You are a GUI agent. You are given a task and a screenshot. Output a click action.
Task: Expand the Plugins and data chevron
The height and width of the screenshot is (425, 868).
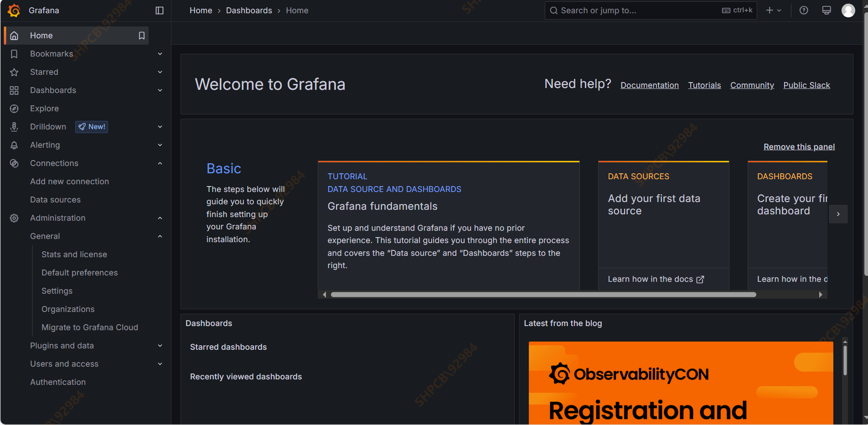(160, 346)
